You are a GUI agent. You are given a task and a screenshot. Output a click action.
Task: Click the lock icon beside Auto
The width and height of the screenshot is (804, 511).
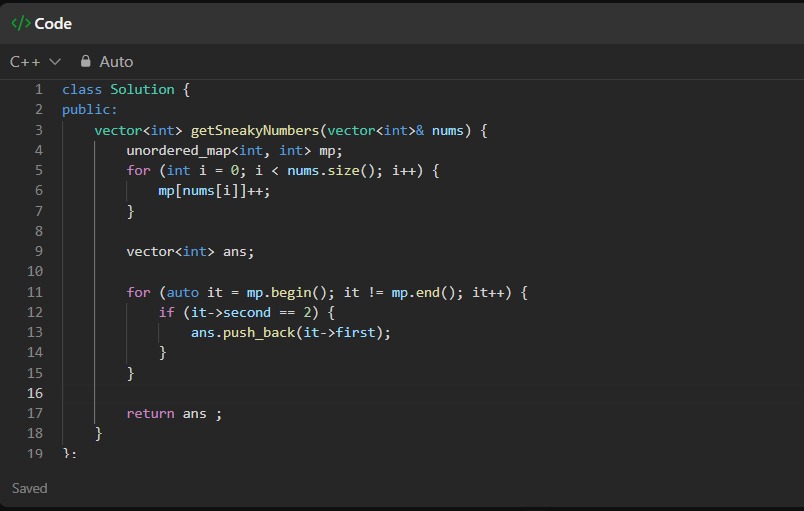pyautogui.click(x=86, y=61)
